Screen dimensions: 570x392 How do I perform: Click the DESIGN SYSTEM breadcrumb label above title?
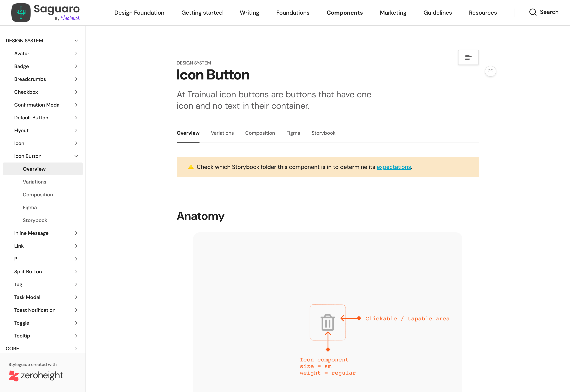point(194,63)
